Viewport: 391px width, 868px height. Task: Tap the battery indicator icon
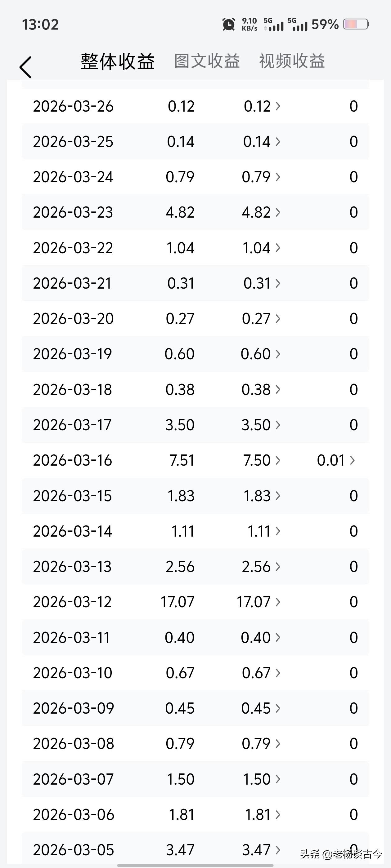pyautogui.click(x=356, y=24)
